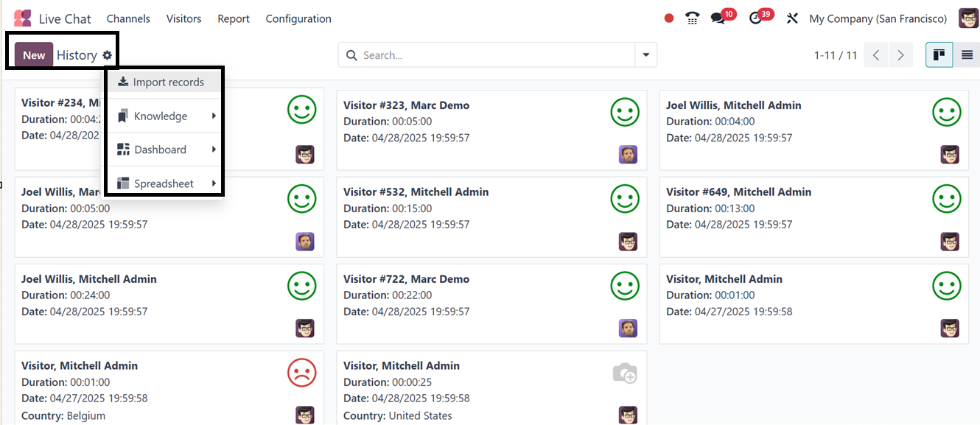
Task: Click the History breadcrumb title
Action: 77,55
